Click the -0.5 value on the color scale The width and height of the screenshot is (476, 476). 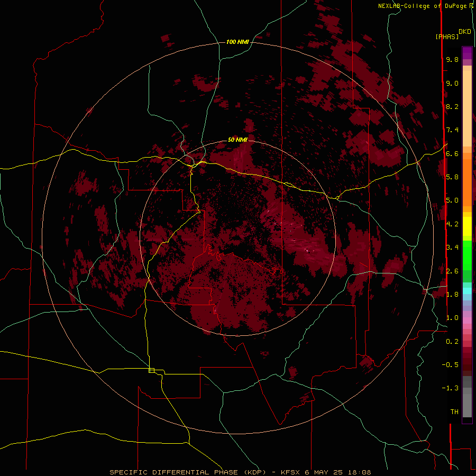[450, 364]
